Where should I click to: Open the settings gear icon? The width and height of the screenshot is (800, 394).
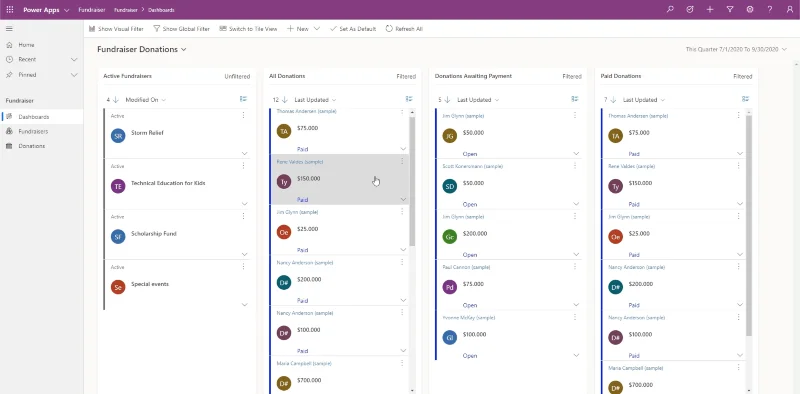[x=749, y=9]
